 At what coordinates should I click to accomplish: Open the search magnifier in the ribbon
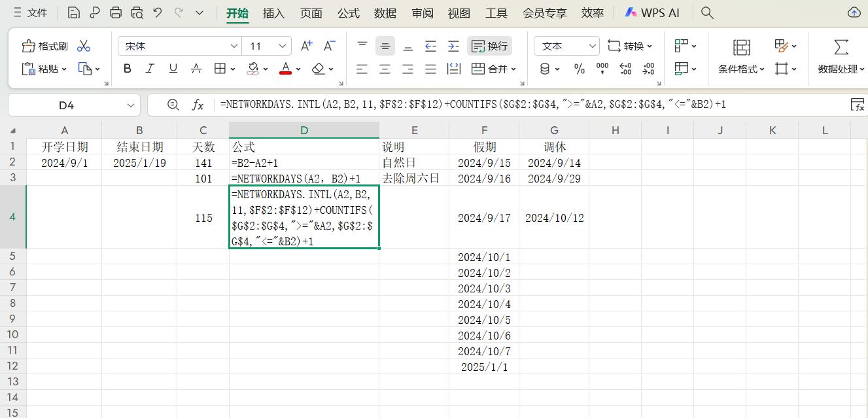tap(706, 12)
